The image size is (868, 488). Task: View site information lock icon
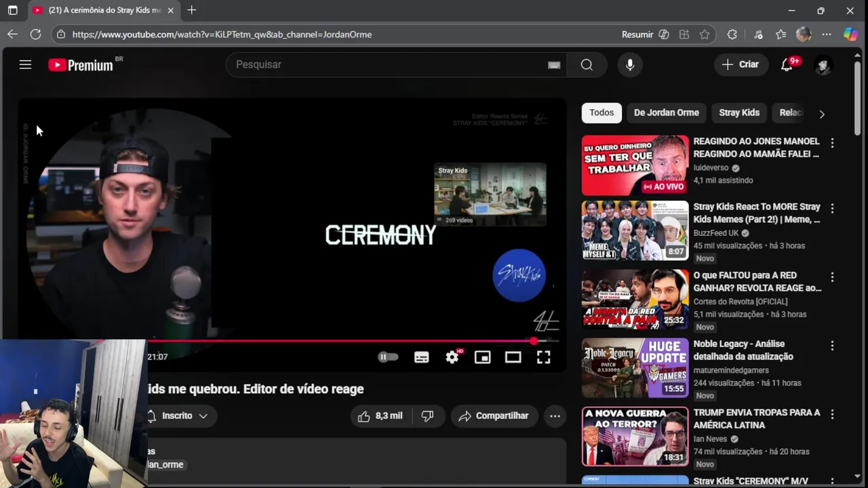tap(62, 35)
